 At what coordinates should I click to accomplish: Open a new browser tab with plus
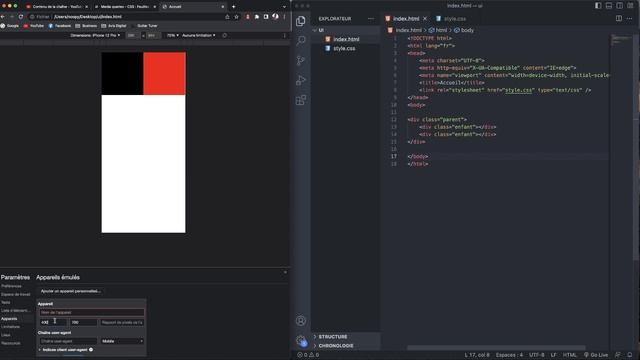tap(233, 7)
